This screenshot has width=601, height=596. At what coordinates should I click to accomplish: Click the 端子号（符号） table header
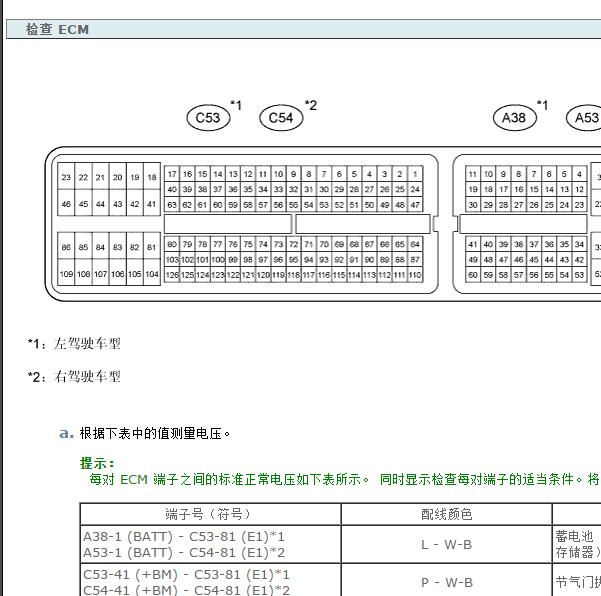[210, 514]
